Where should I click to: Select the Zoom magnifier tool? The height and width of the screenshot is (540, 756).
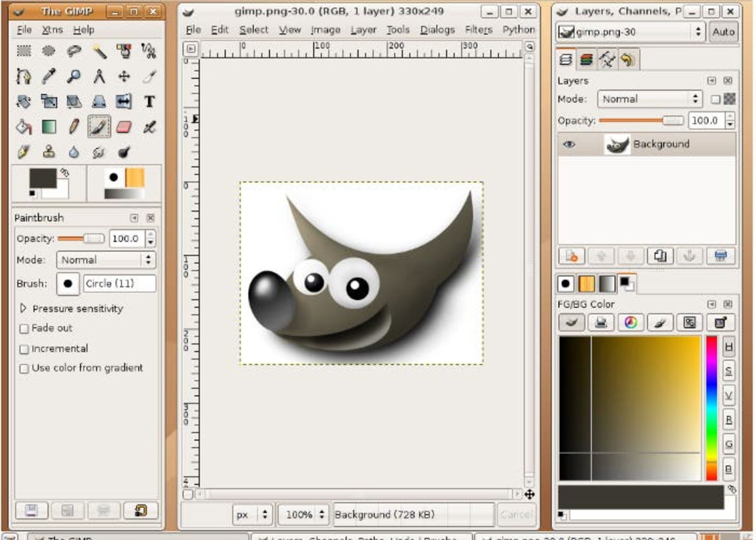click(74, 77)
